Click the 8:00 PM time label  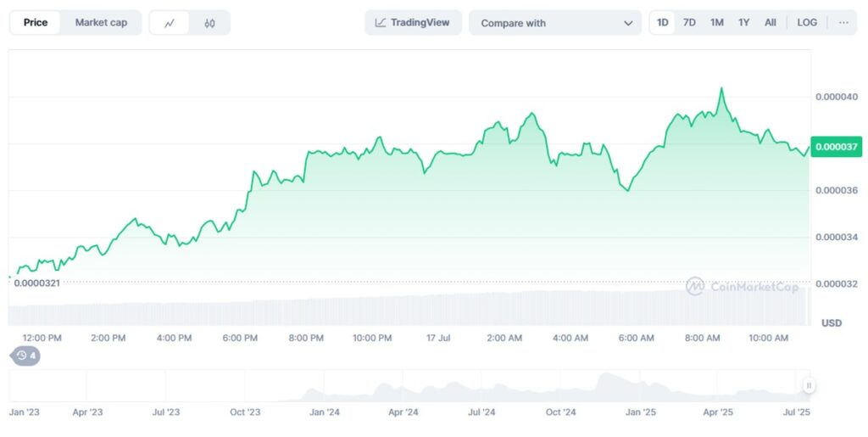click(x=306, y=338)
